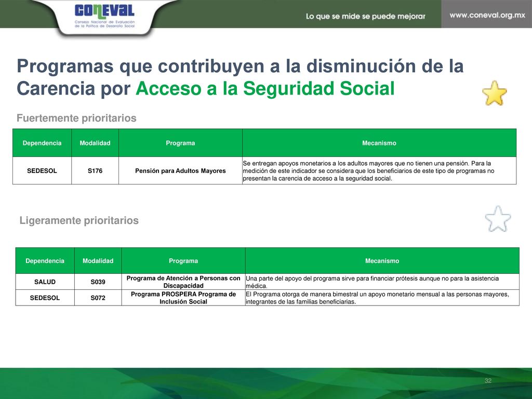Click green title 'Acceso a la Seguridad Social'
532x399 pixels.
265,88
